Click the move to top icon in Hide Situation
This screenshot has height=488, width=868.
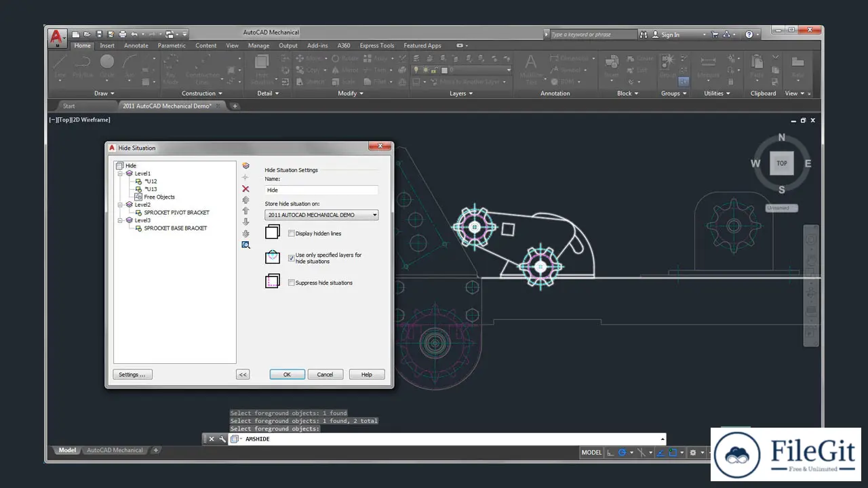click(x=245, y=200)
